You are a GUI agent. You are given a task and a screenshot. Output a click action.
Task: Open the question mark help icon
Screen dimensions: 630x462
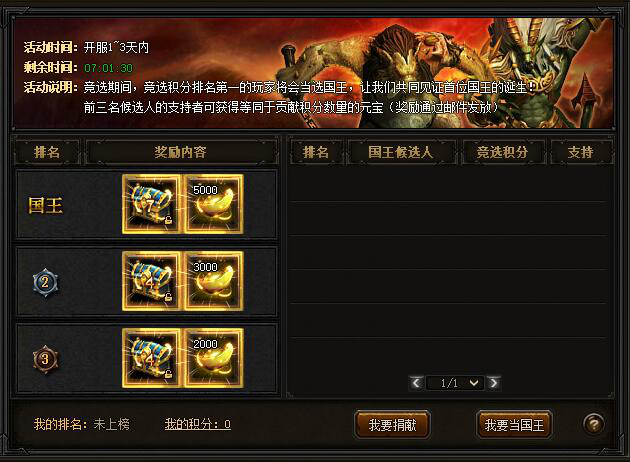pyautogui.click(x=594, y=424)
